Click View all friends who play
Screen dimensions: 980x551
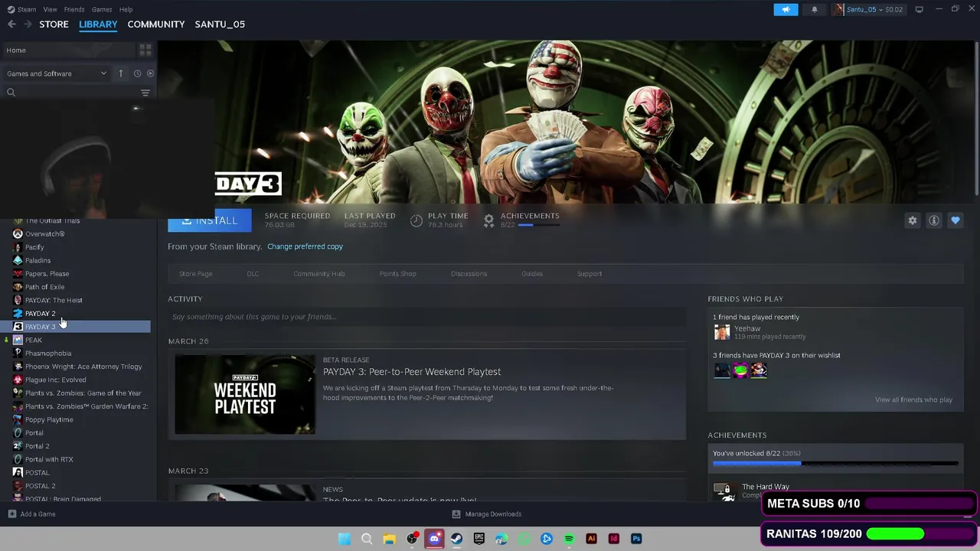[x=913, y=399]
